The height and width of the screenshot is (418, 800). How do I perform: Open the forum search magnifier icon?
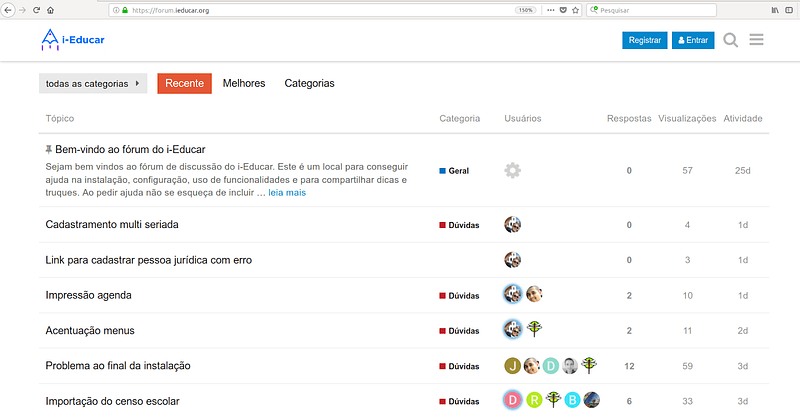[x=730, y=40]
